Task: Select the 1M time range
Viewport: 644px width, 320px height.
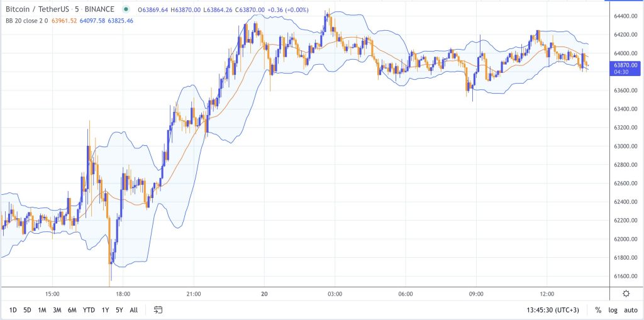Action: (x=42, y=310)
